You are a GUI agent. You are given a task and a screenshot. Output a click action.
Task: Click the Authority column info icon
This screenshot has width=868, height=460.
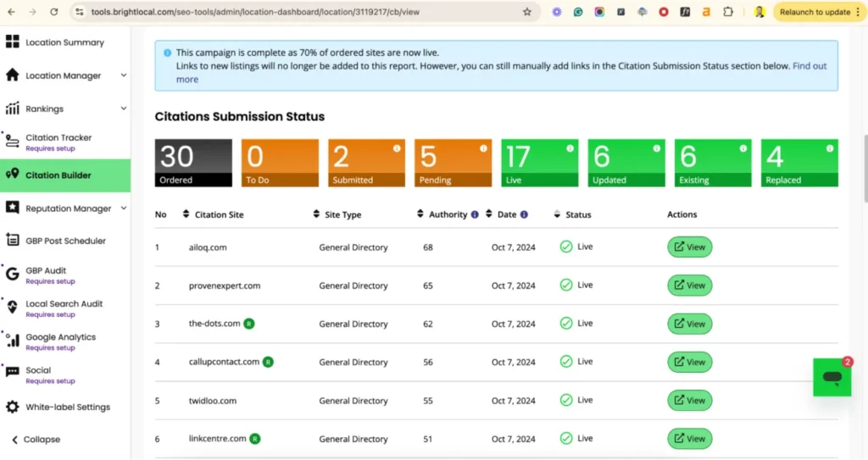pyautogui.click(x=475, y=215)
